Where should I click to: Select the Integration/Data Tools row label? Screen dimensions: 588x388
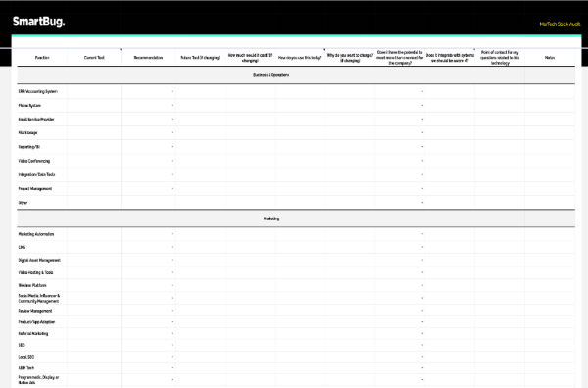coord(37,174)
